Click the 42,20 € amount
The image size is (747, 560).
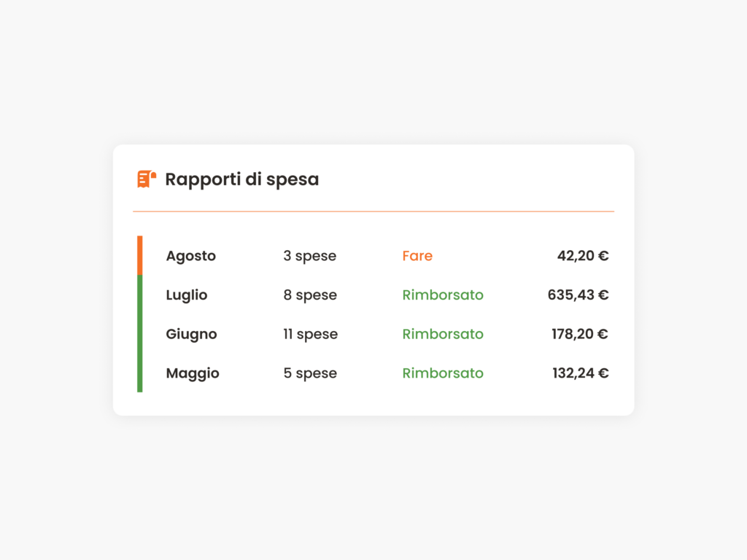click(583, 256)
